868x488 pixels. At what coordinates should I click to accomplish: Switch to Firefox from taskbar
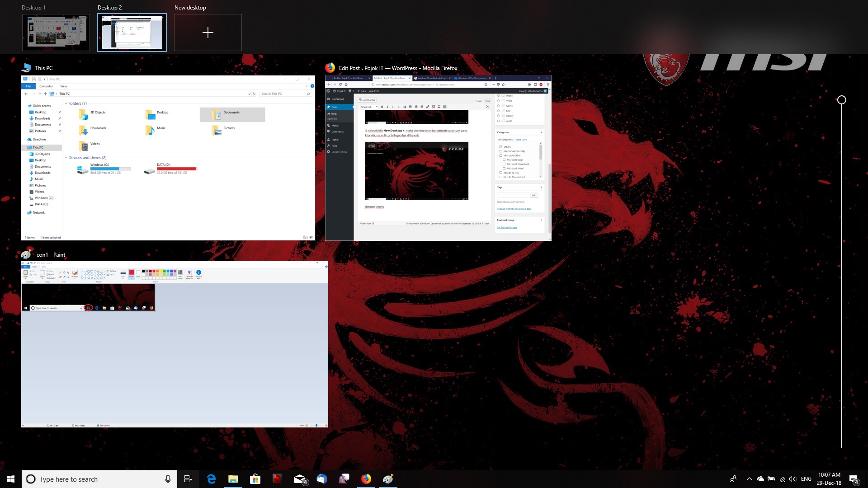[x=366, y=479]
